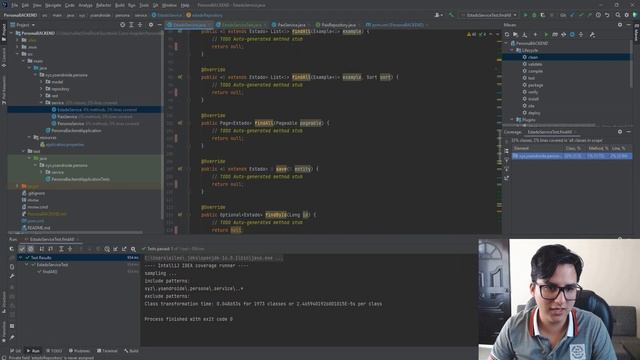Image resolution: width=640 pixels, height=360 pixels.
Task: Expand Plugins node in Maven
Action: tap(512, 120)
